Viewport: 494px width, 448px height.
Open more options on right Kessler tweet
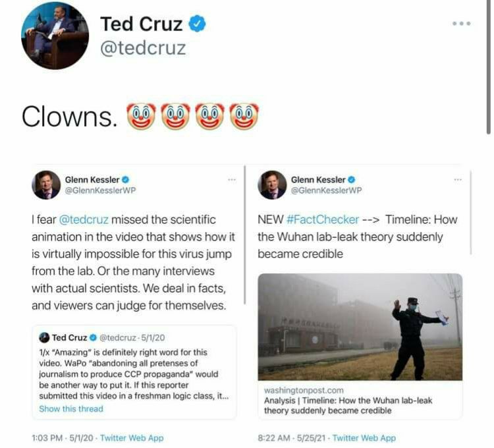458,179
